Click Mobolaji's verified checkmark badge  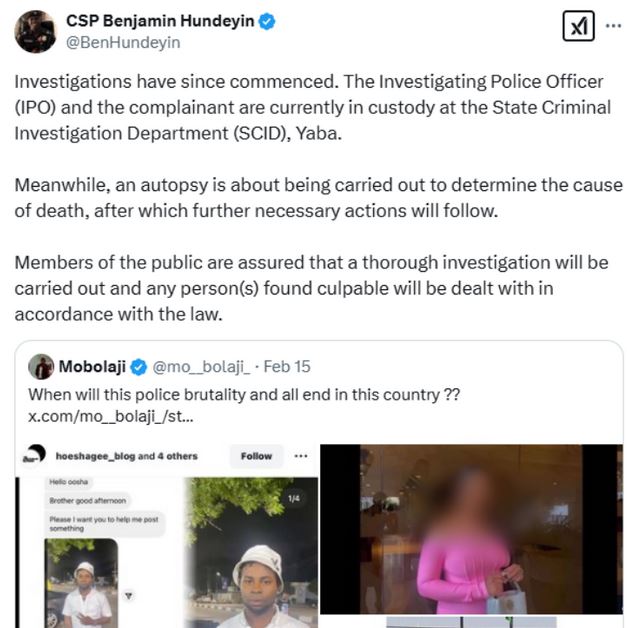139,367
